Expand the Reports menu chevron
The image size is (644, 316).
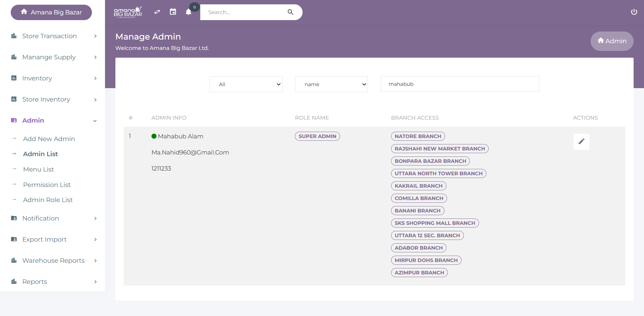pos(95,282)
